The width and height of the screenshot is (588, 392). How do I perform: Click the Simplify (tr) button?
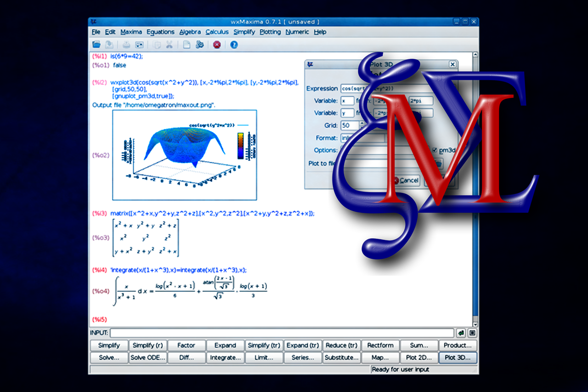point(264,346)
